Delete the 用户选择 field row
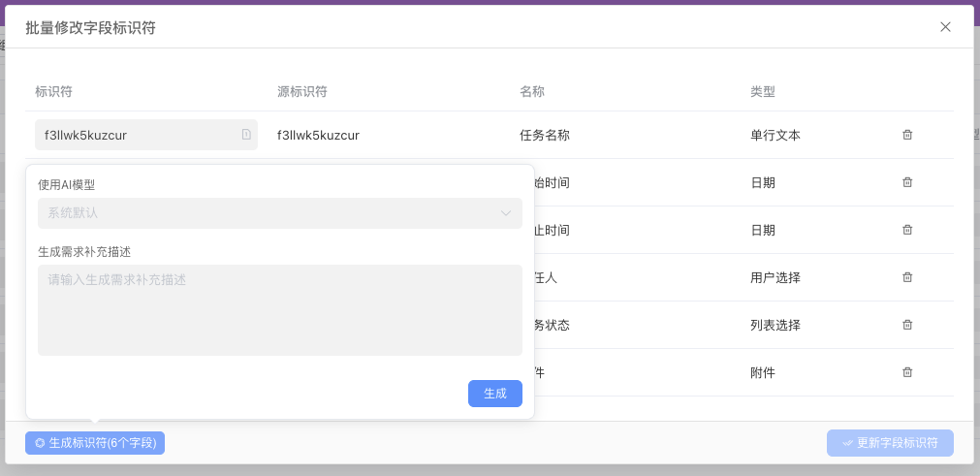The image size is (980, 476). click(x=907, y=277)
